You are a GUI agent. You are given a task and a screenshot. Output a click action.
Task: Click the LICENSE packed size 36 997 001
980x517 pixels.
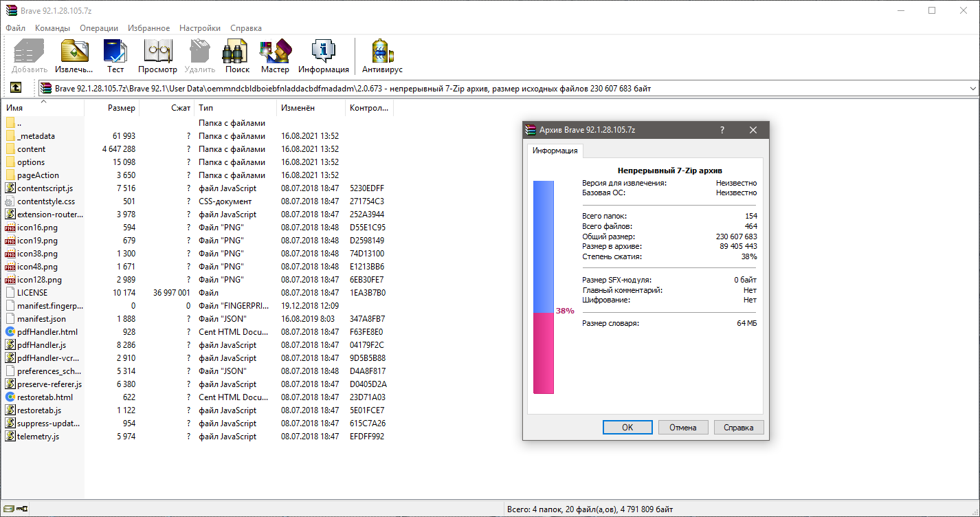(x=172, y=293)
